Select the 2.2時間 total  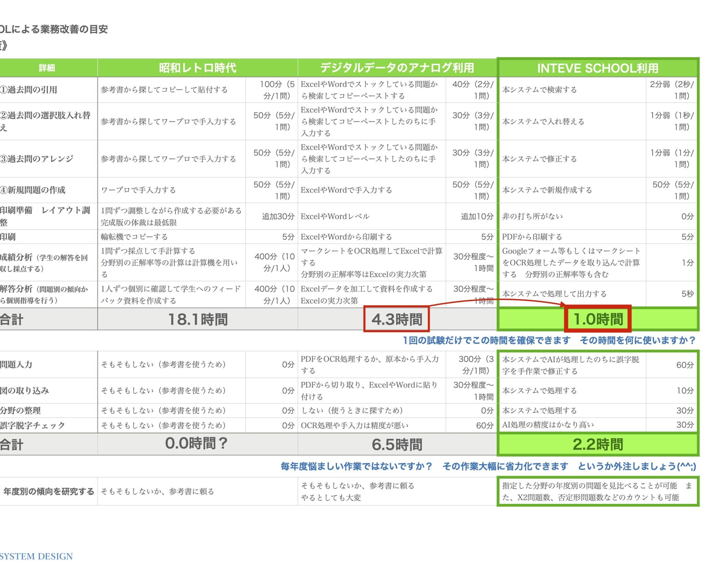coord(598,444)
